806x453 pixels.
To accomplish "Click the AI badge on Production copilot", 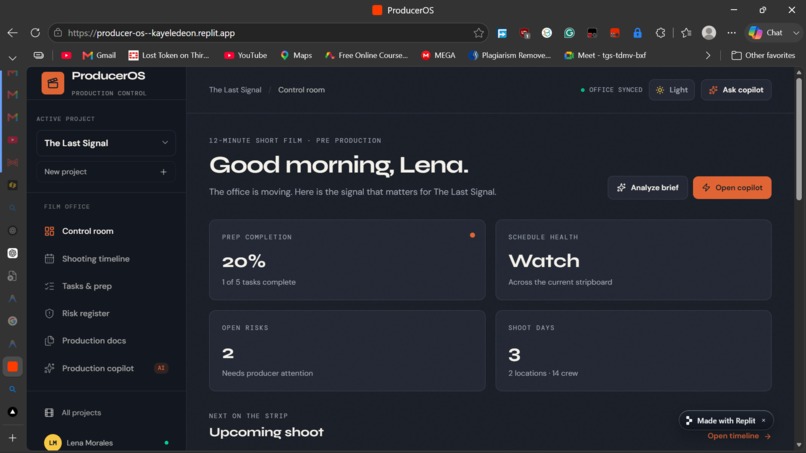I will (161, 368).
